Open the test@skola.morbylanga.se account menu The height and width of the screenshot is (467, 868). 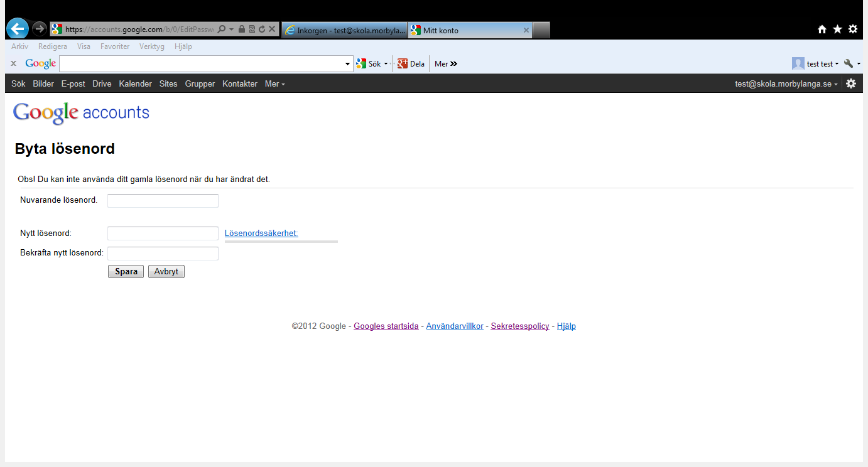point(786,83)
